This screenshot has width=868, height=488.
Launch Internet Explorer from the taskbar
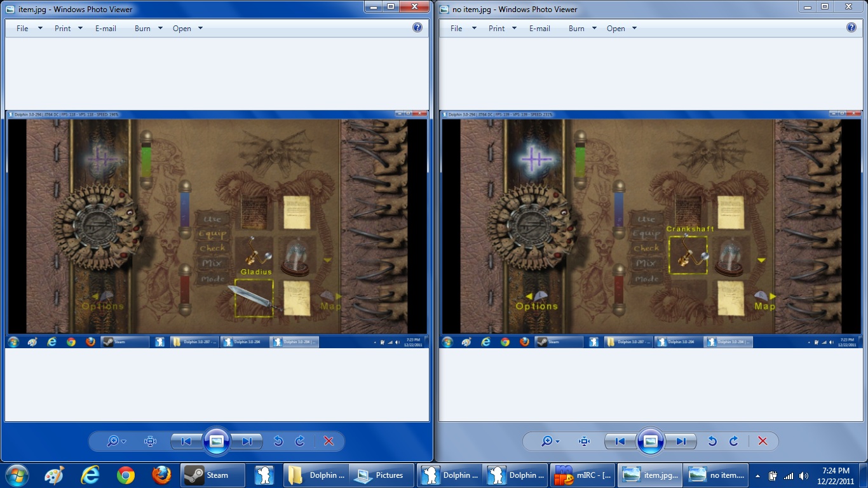[92, 475]
